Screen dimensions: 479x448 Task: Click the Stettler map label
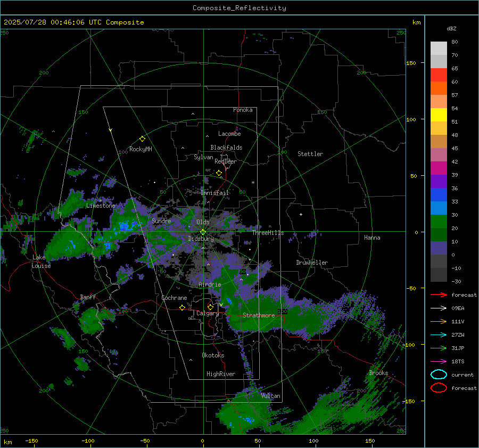[x=310, y=154]
